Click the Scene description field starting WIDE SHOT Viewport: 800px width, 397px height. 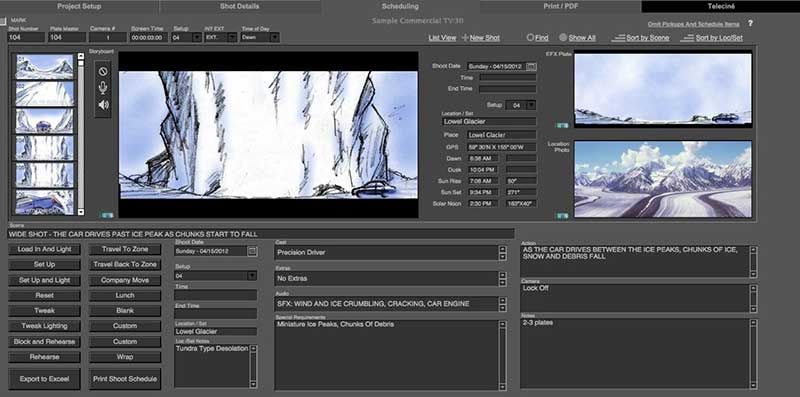261,234
